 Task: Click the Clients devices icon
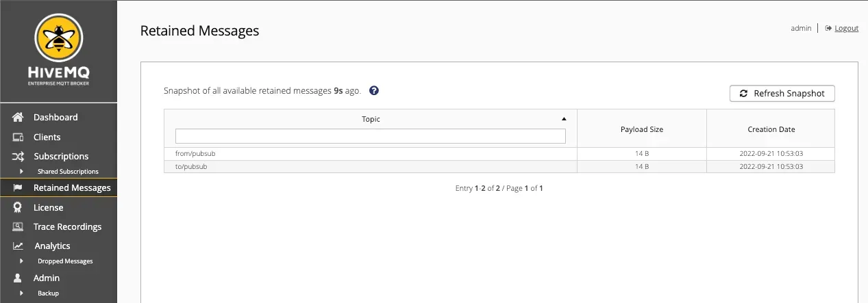point(18,137)
